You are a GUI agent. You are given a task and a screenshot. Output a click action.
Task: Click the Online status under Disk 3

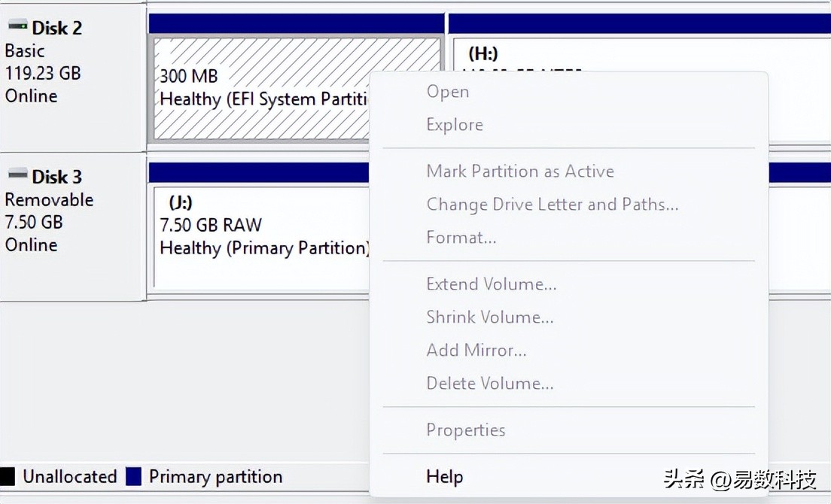[32, 244]
